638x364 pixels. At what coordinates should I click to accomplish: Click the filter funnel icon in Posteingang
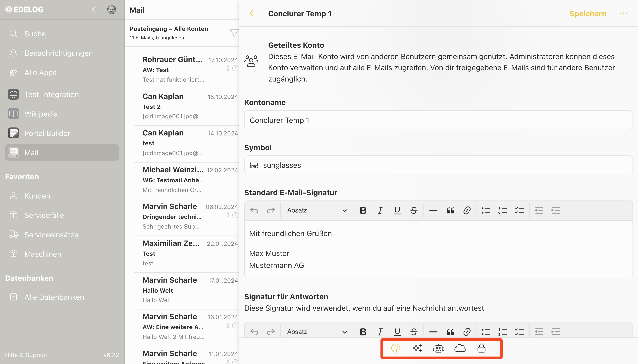tap(234, 33)
